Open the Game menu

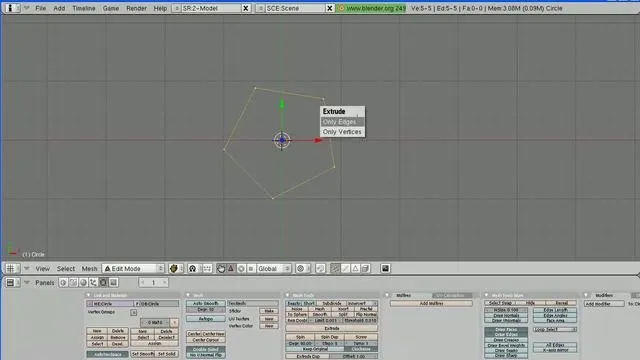click(x=111, y=8)
